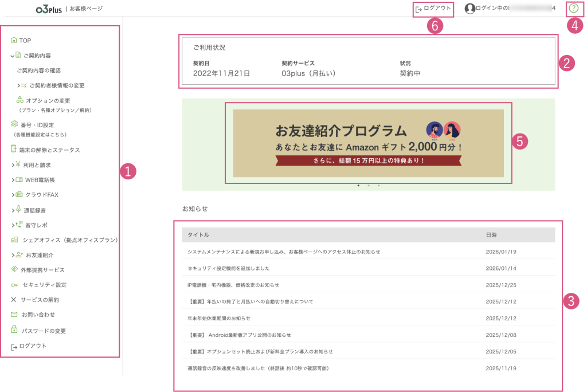Viewport: 587px width, 392px height.
Task: Click the お友達紹介プログラム banner
Action: pos(368,143)
